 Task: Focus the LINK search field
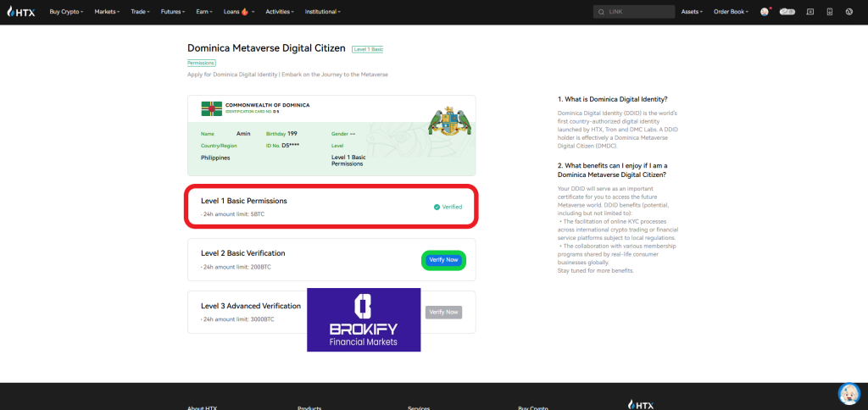tap(640, 12)
